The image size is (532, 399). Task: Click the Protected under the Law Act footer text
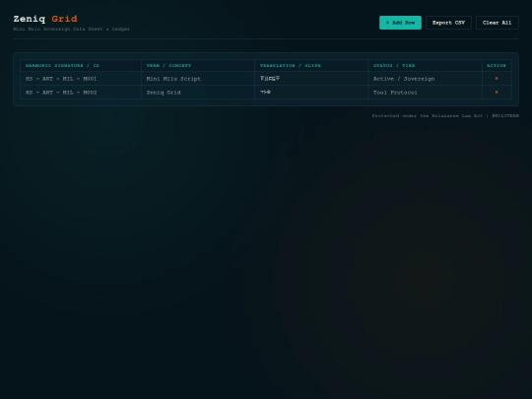(445, 115)
